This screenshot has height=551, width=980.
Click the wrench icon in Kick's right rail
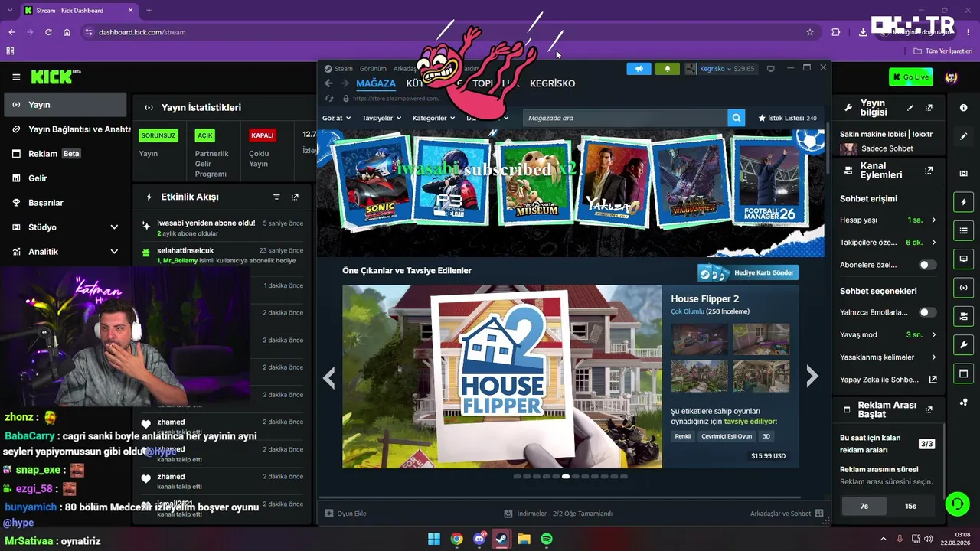[x=963, y=344]
